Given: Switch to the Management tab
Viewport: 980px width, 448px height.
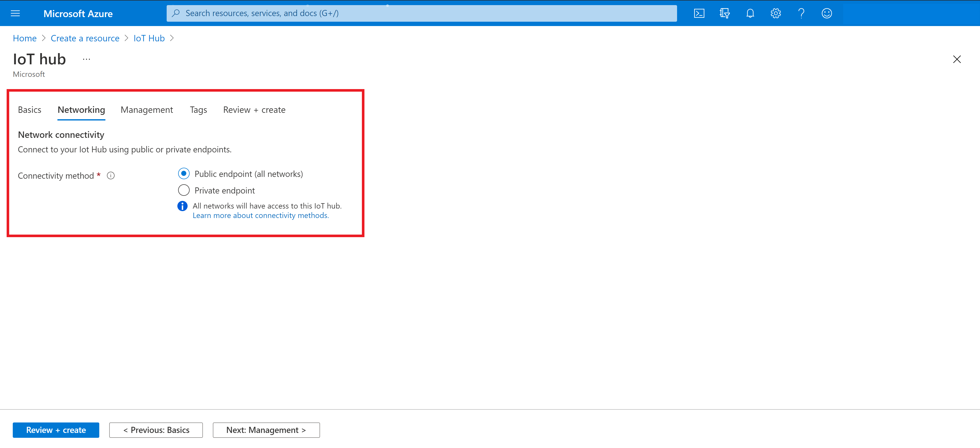Looking at the screenshot, I should pyautogui.click(x=146, y=110).
